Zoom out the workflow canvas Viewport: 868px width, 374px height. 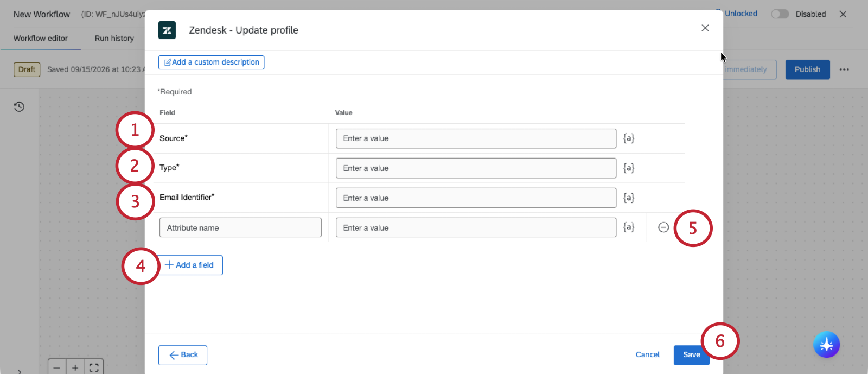point(57,367)
